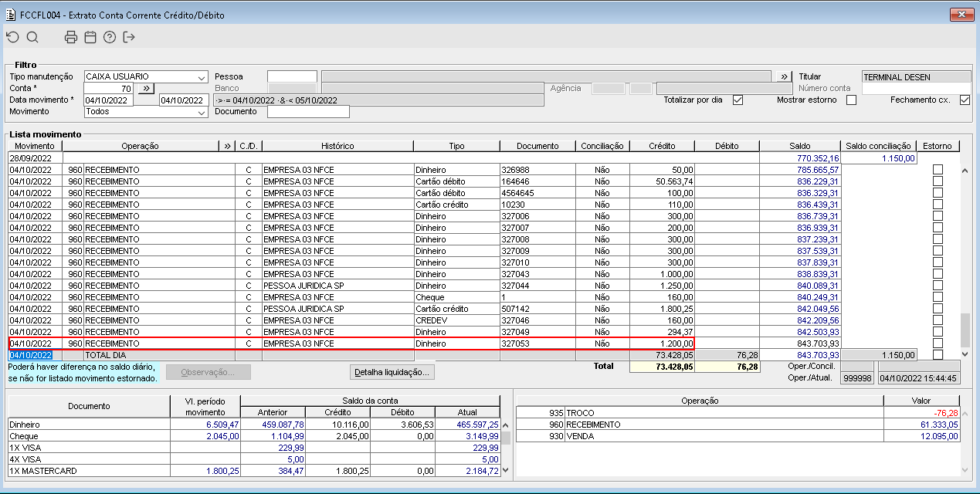Click the double-arrow column header after Operação

pos(226,146)
